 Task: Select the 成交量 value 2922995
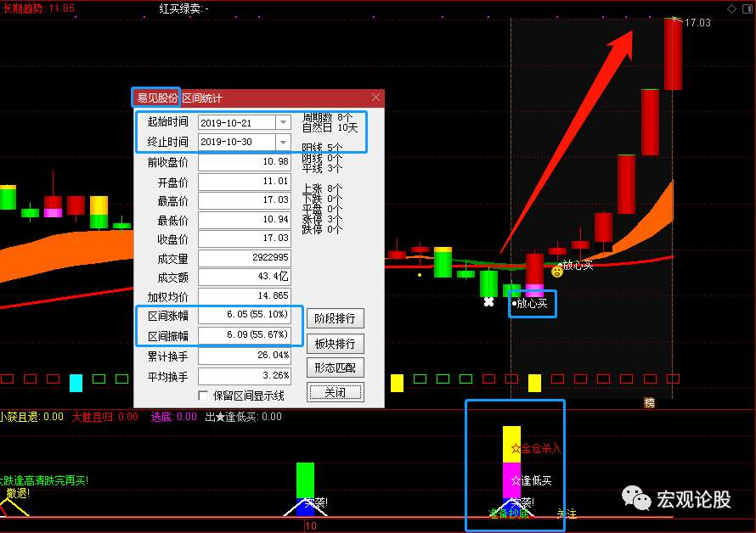coord(245,258)
